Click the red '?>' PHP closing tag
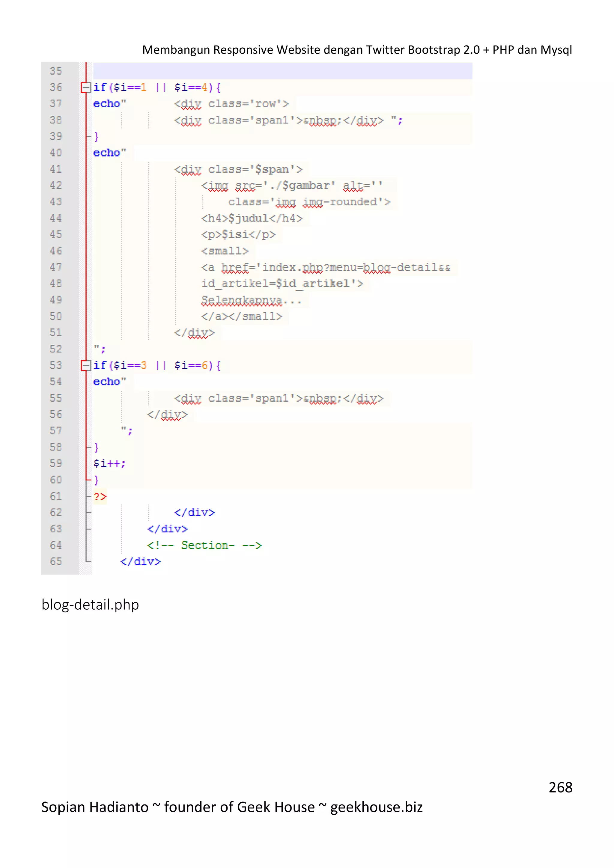614x868 pixels. [x=100, y=496]
